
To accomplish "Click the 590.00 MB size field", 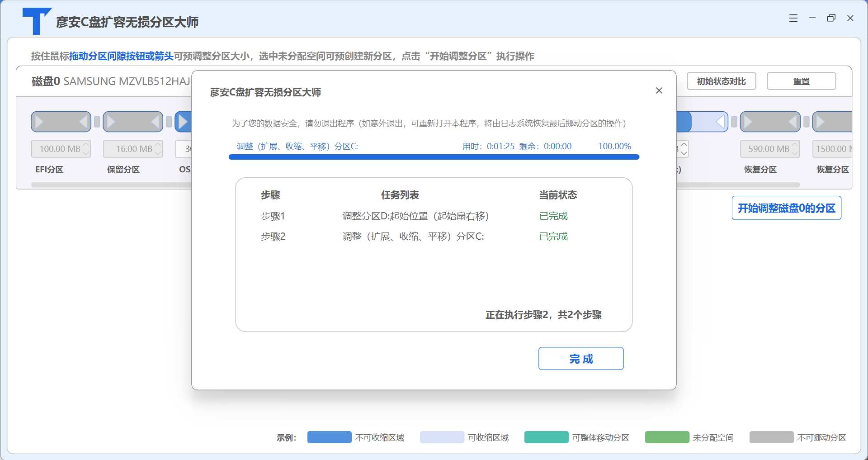I will [770, 149].
